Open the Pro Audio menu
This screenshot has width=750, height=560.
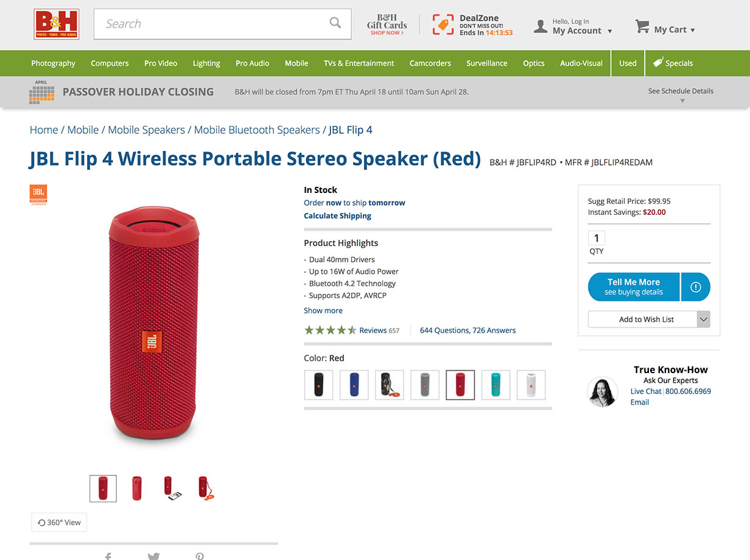tap(252, 63)
